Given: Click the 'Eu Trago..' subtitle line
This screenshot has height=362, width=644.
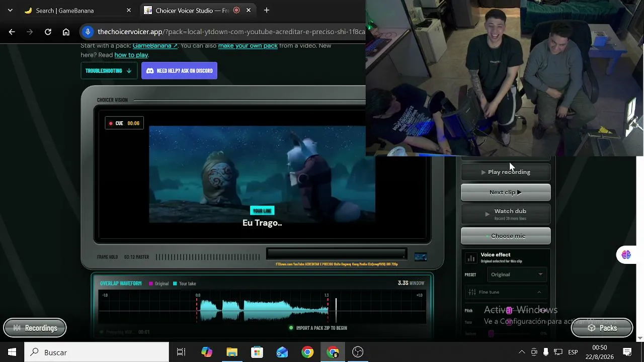Looking at the screenshot, I should 262,223.
